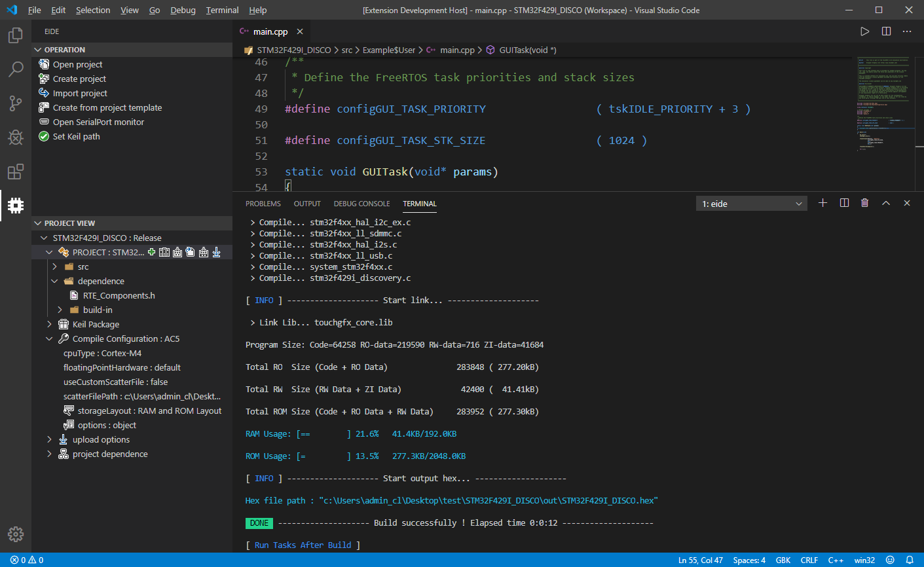Click the books icon on PROJECT row

pos(164,252)
